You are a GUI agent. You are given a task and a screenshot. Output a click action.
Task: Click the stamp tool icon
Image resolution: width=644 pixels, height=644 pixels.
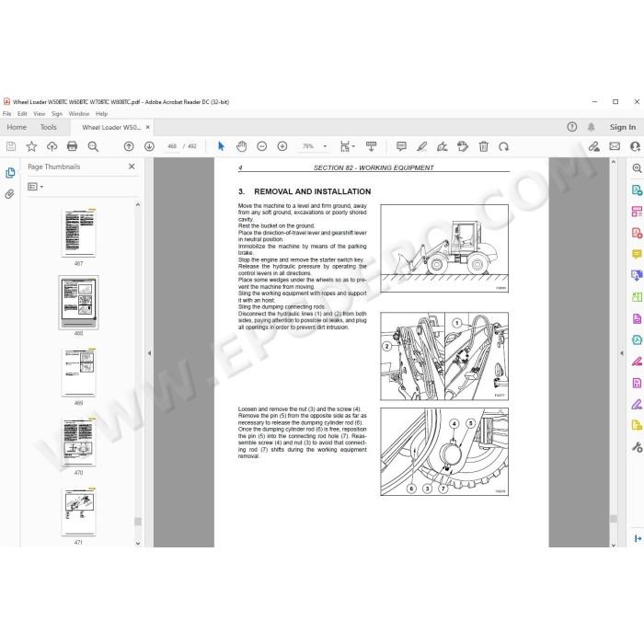point(463,146)
